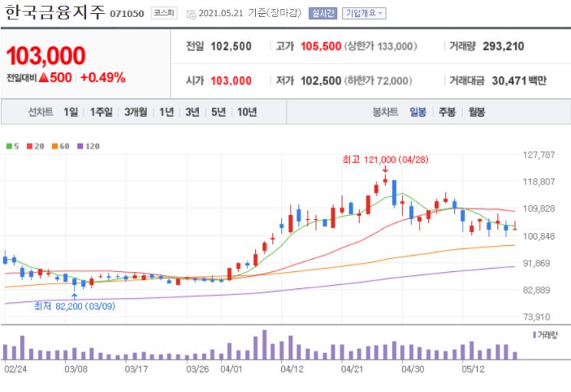Select the 1일 line chart tab

coord(71,112)
